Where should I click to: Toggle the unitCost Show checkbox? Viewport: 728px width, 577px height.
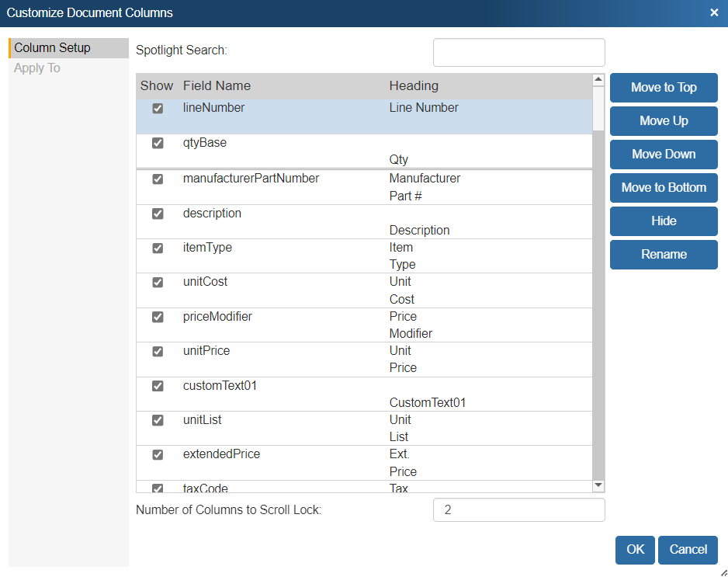(x=158, y=283)
